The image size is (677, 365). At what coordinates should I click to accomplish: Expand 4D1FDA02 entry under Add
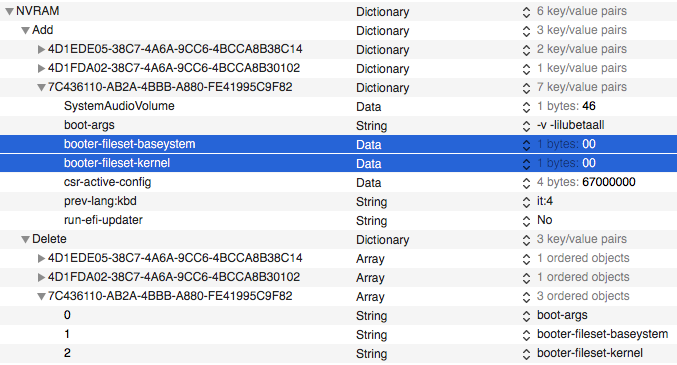click(41, 68)
